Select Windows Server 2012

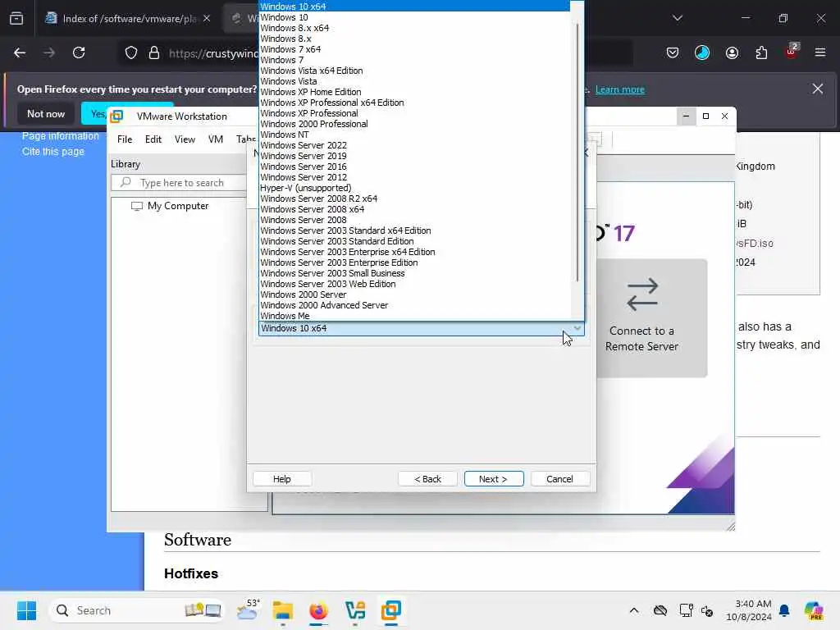tap(414, 177)
